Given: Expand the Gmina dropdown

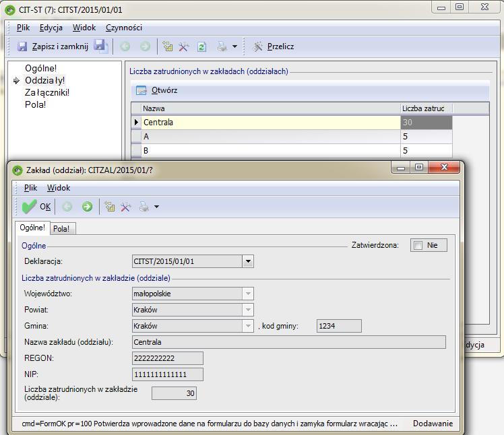Looking at the screenshot, I should click(x=248, y=326).
